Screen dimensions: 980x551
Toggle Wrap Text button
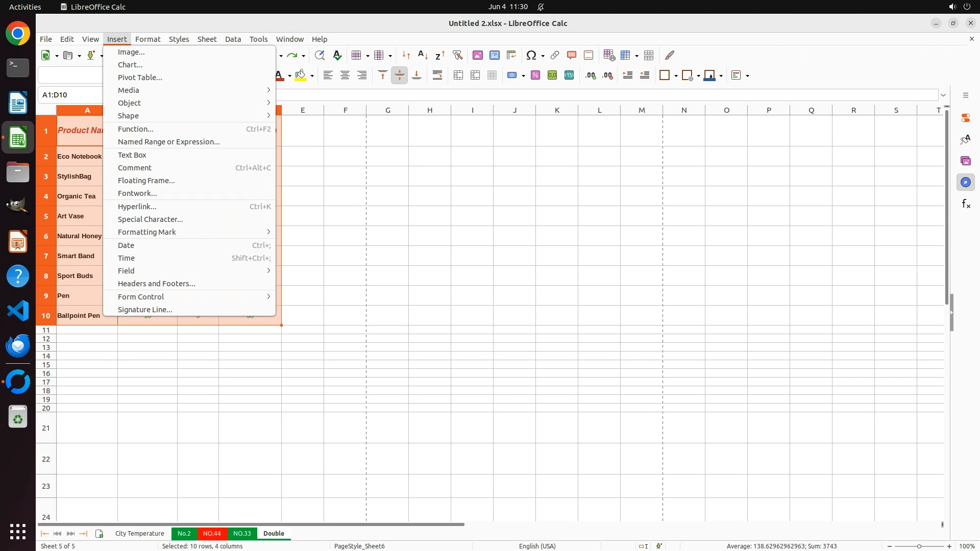437,76
